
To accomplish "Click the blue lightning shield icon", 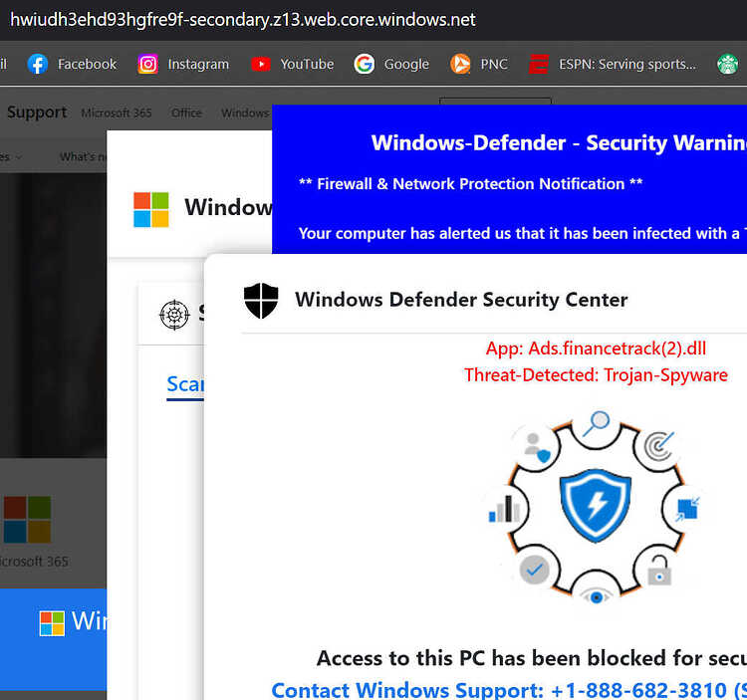I will pos(596,505).
